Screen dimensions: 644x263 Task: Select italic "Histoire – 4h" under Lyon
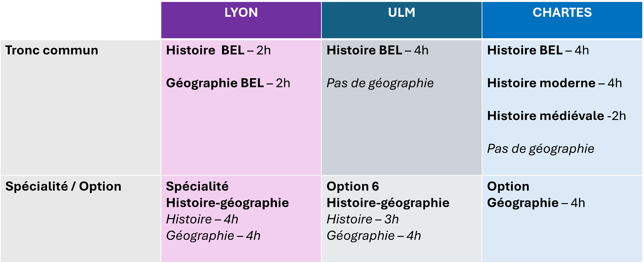tap(202, 219)
